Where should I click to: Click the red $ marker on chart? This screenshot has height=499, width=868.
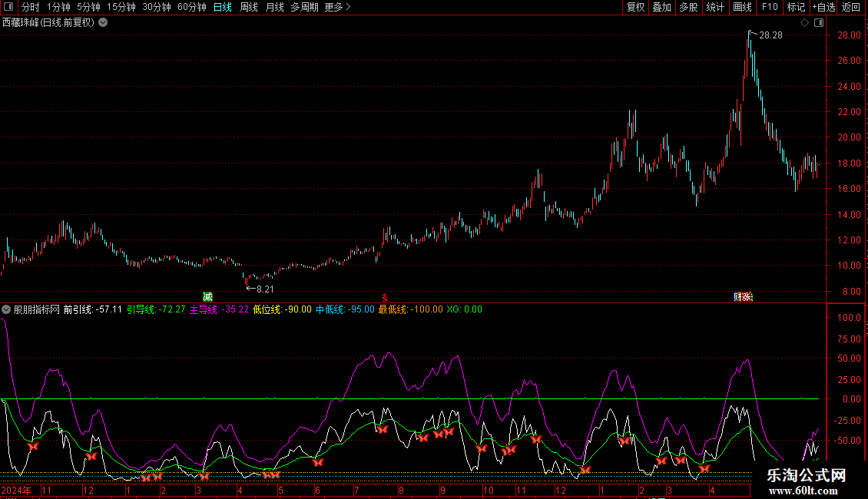click(385, 298)
